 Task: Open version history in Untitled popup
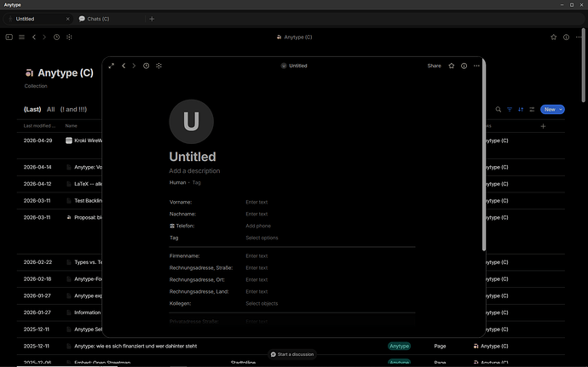tap(147, 66)
